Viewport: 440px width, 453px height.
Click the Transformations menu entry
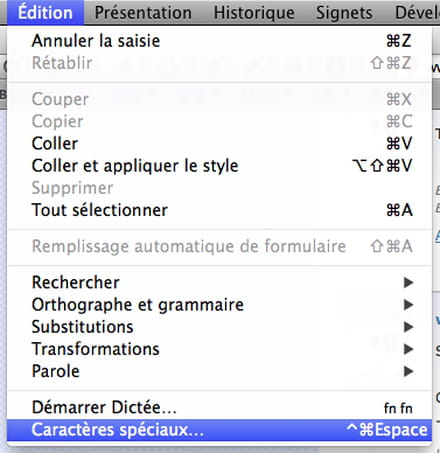click(x=219, y=349)
